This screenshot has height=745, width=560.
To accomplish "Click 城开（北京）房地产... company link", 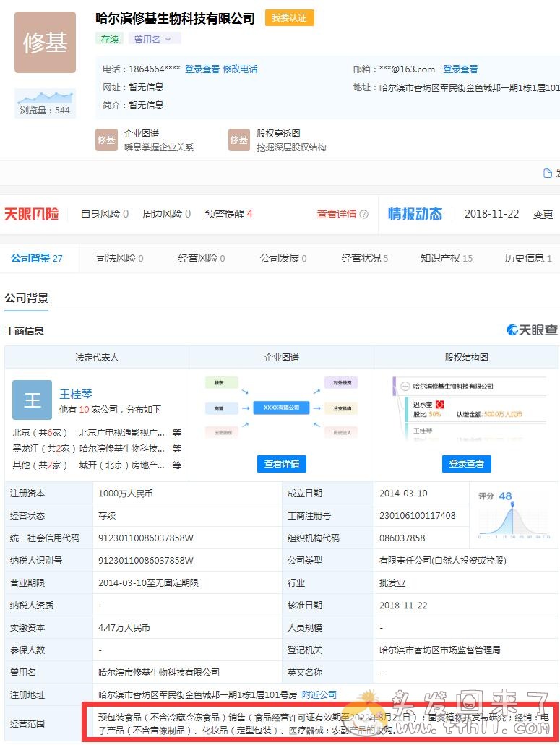I will point(121,465).
